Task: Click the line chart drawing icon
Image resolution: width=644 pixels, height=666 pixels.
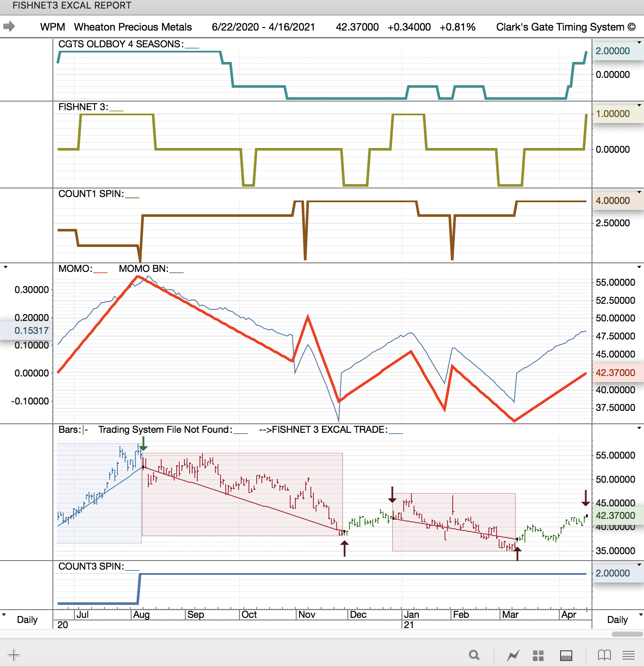Action: pos(513,655)
